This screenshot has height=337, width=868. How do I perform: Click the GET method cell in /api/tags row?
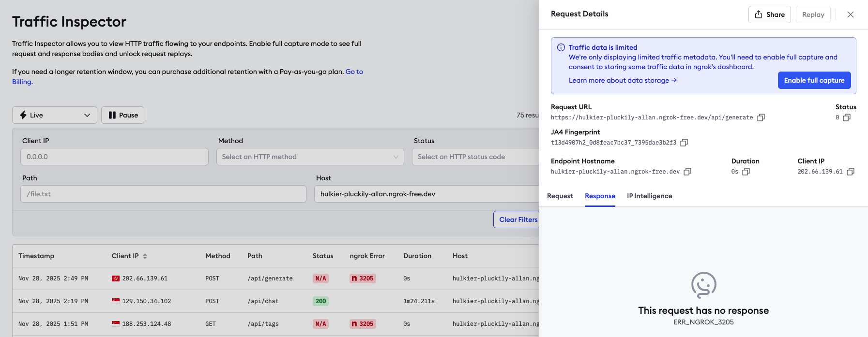211,324
